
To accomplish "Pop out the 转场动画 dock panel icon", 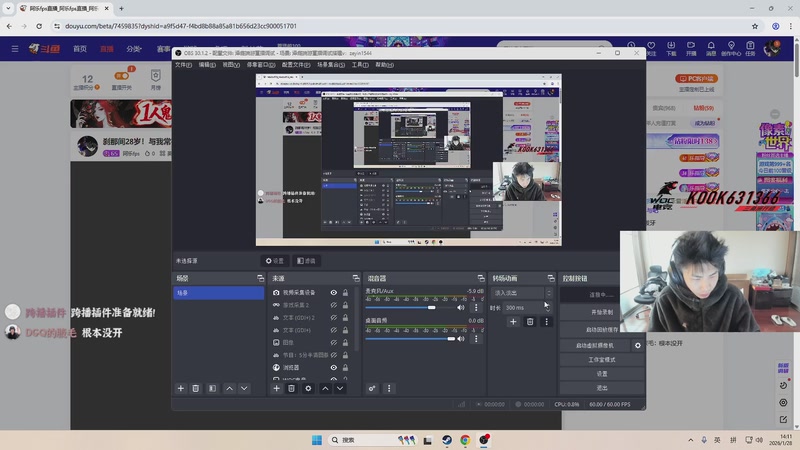I will 551,279.
